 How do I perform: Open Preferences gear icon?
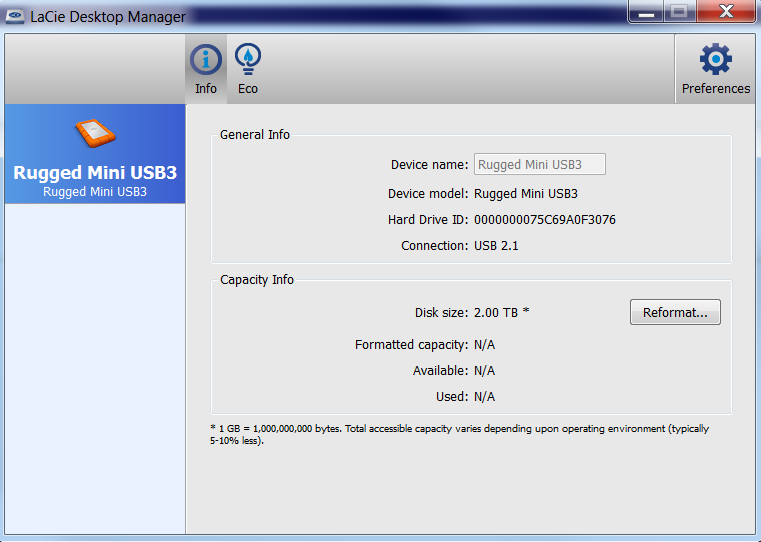point(715,59)
